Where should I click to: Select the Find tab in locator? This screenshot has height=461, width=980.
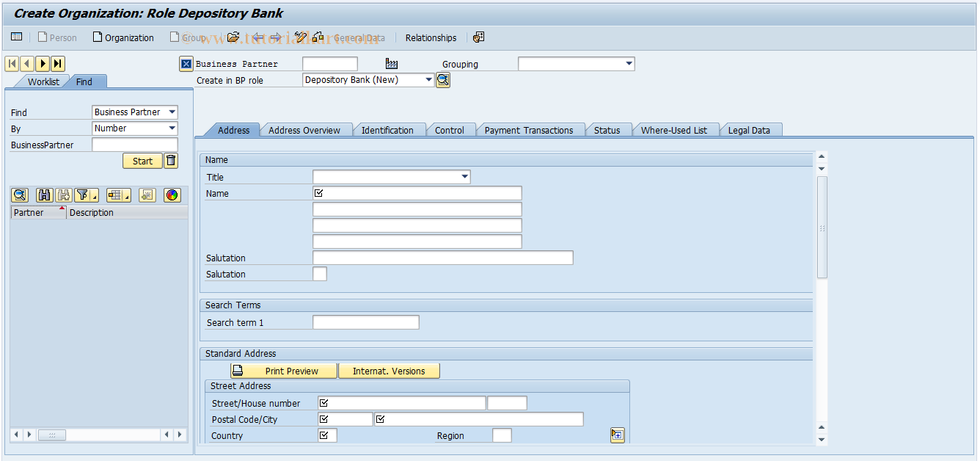(84, 81)
